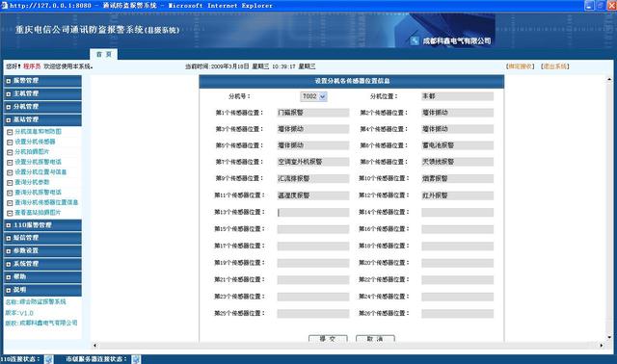
Task: Click the empty 第25个传感器位置 field
Action: pos(312,314)
